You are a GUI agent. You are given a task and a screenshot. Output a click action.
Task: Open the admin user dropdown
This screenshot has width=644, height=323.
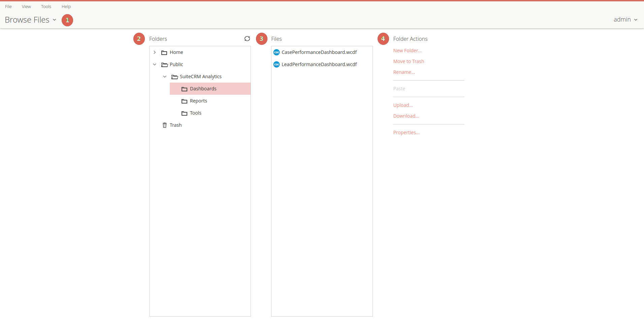(625, 20)
